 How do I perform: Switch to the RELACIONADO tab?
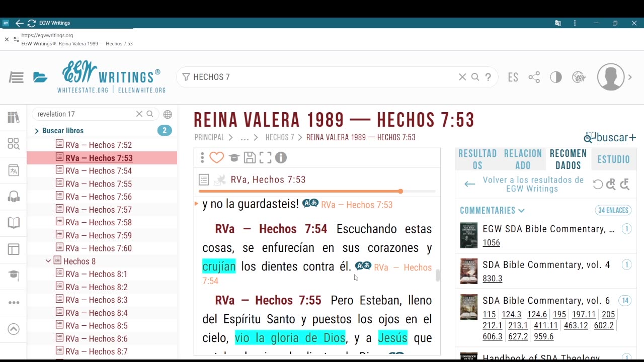coord(523,159)
